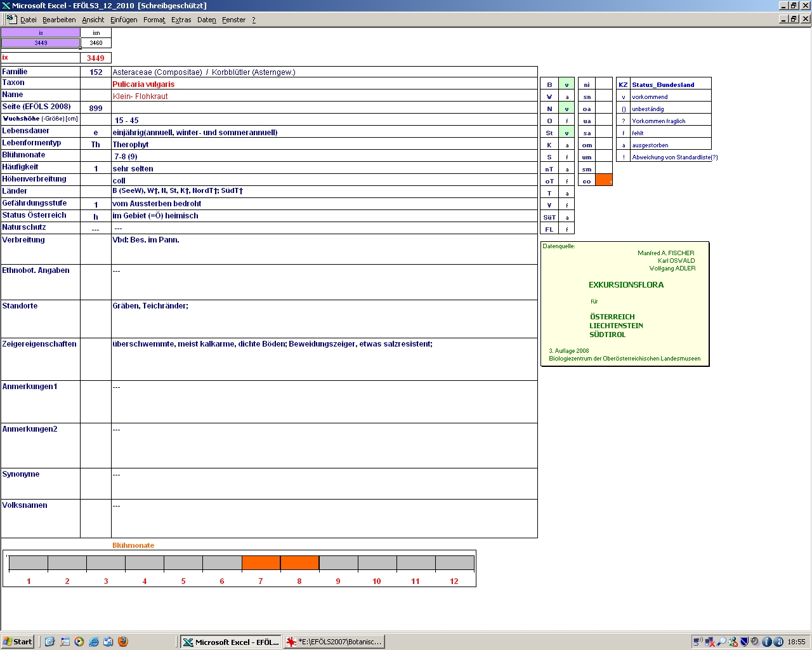Screen dimensions: 812x650
Task: Open Windows Media Player quick launch icon
Action: (79, 642)
